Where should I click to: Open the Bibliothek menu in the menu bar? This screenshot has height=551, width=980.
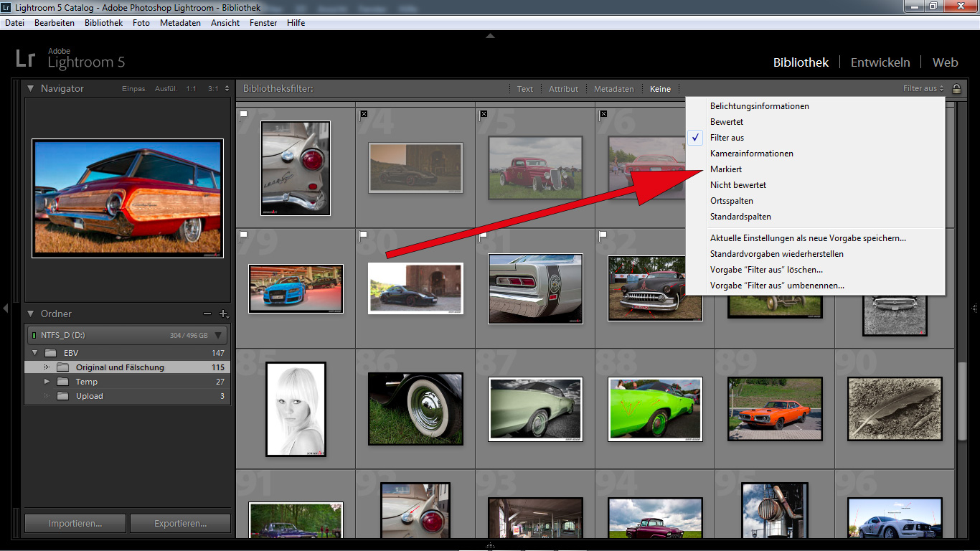(103, 23)
